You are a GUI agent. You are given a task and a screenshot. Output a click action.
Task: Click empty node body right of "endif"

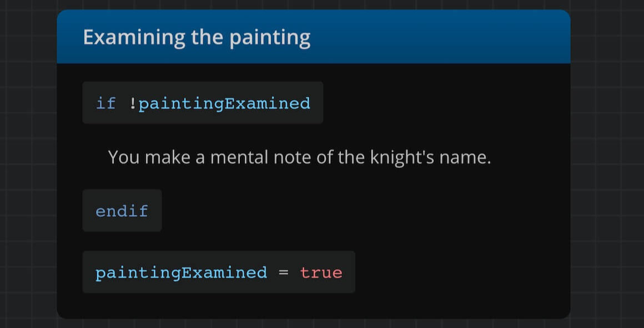(x=361, y=211)
